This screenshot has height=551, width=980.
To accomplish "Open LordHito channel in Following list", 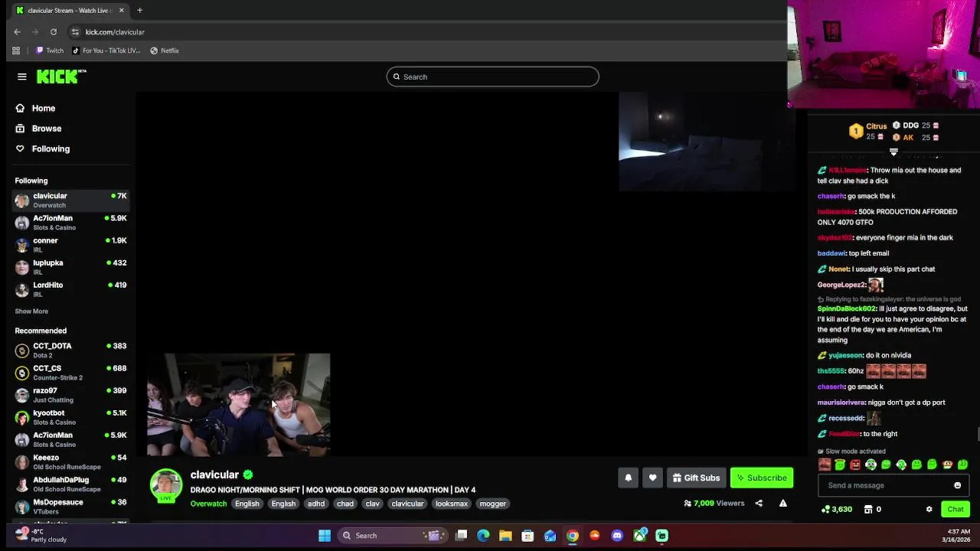I will [x=70, y=289].
